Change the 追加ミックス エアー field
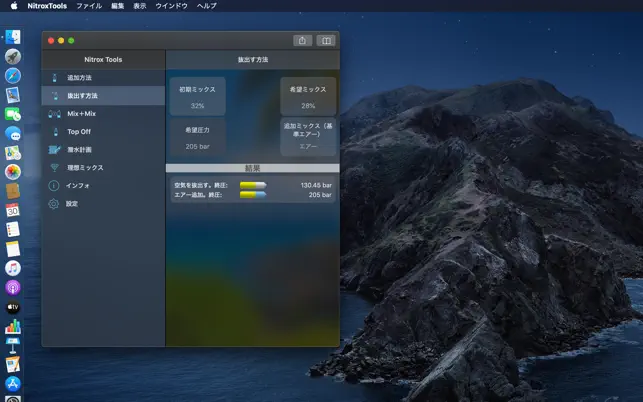Image resolution: width=643 pixels, height=402 pixels. (x=308, y=137)
